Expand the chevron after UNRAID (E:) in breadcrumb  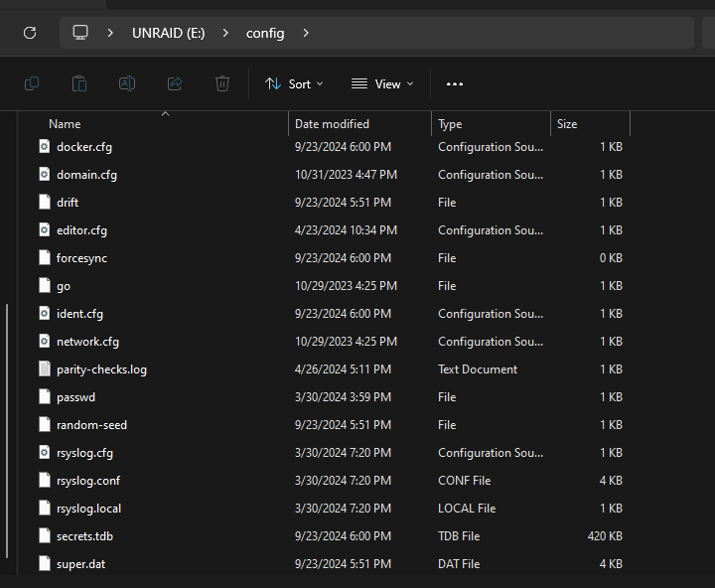[x=225, y=33]
